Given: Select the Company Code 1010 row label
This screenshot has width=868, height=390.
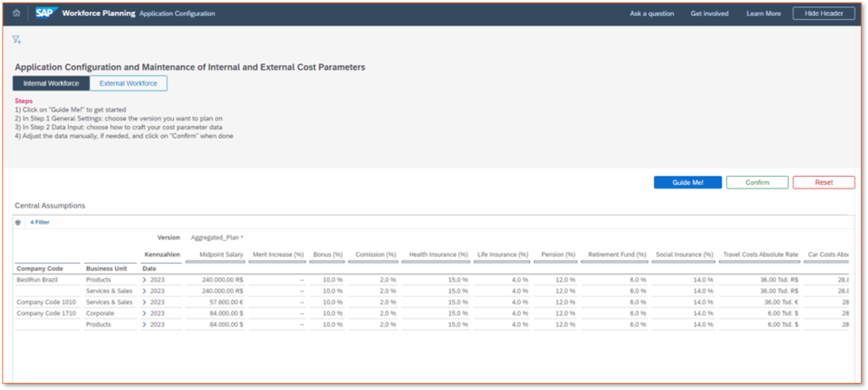Looking at the screenshot, I should point(46,302).
